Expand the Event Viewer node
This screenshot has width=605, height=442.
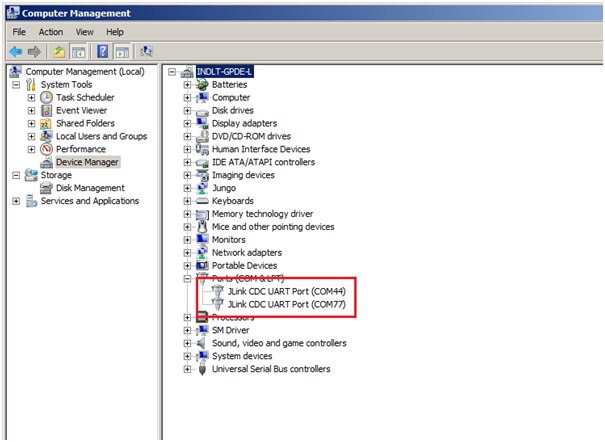click(x=31, y=111)
